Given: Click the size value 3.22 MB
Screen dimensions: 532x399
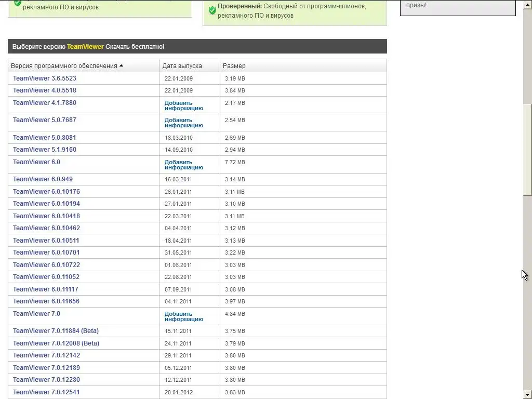Looking at the screenshot, I should coord(235,253).
